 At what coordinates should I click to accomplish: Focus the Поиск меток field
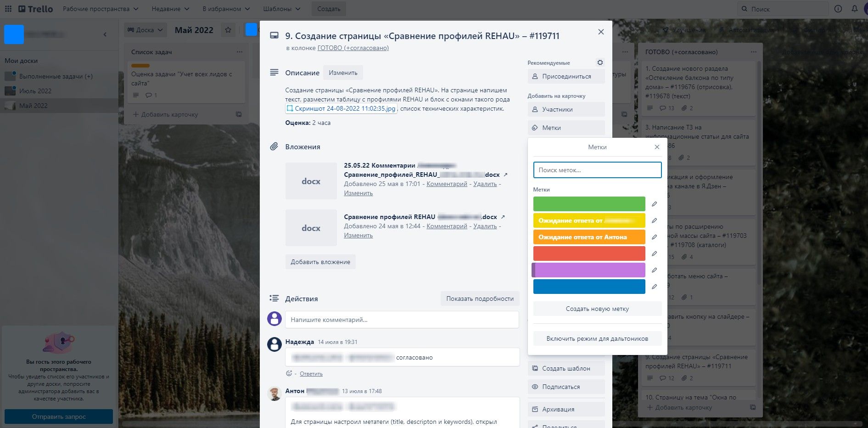597,170
